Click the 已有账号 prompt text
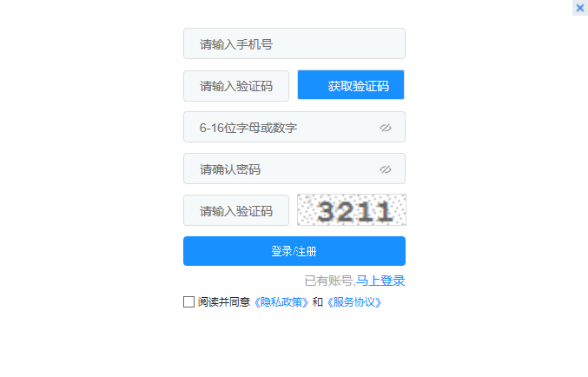This screenshot has height=377, width=588. click(328, 281)
